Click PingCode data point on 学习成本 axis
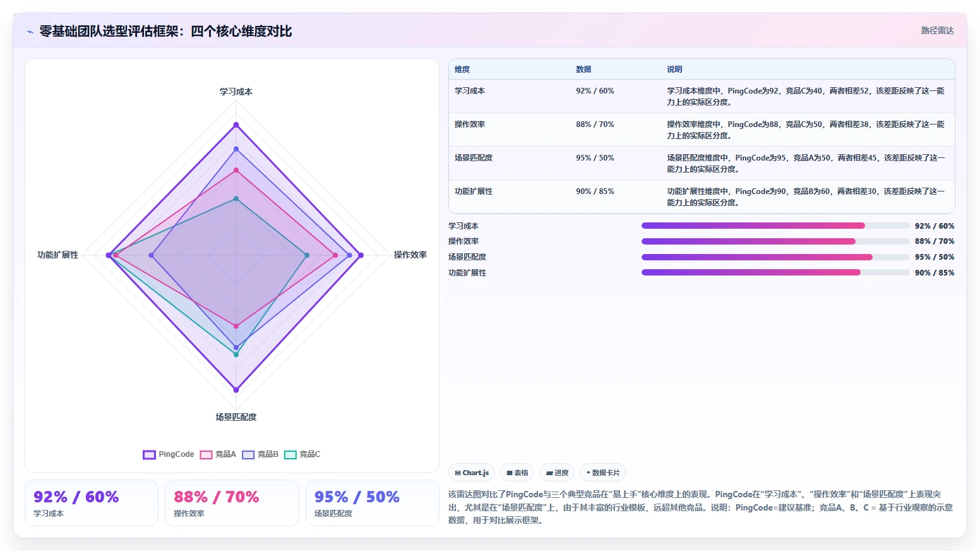This screenshot has height=551, width=980. click(236, 124)
